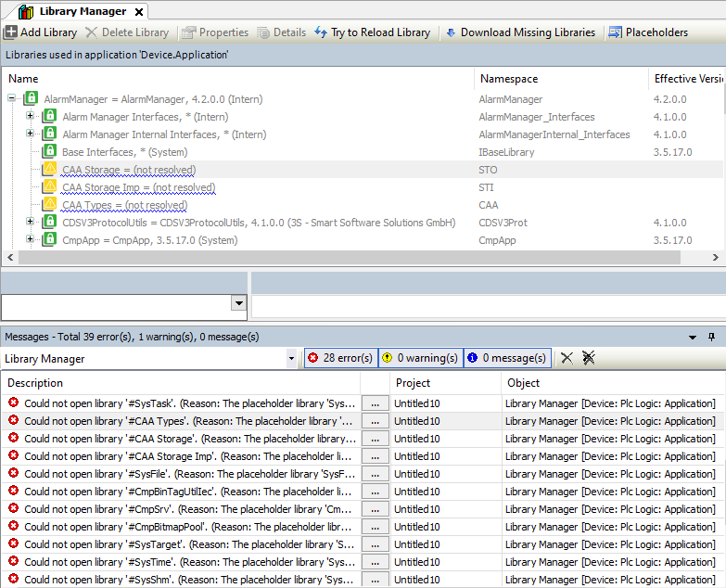Click Try to Reload Library icon
726x588 pixels.
click(322, 32)
